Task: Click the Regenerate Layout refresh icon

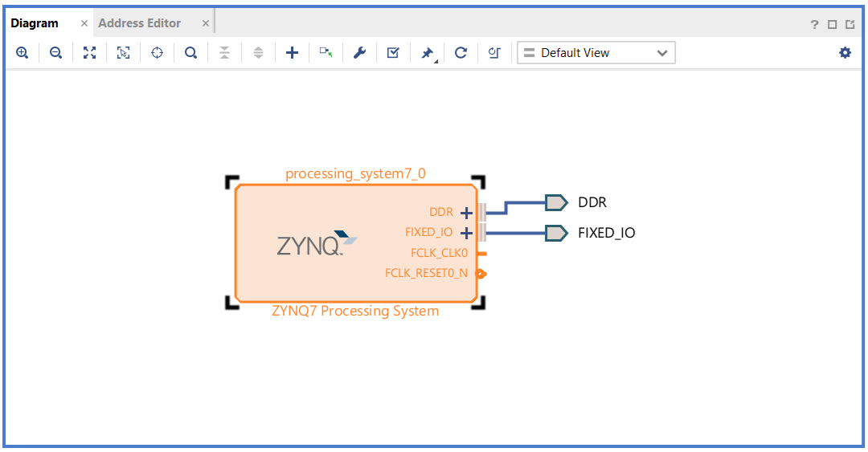Action: pos(461,53)
